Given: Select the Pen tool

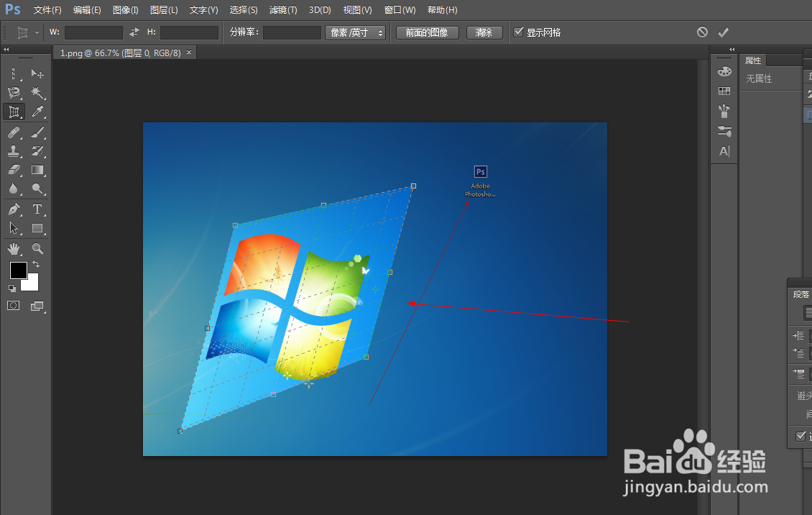Looking at the screenshot, I should 14,209.
